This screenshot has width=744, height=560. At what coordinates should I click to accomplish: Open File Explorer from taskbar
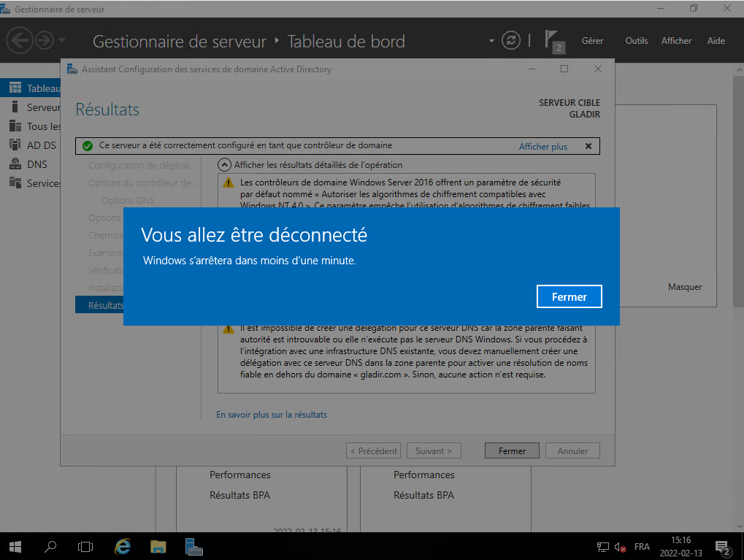[x=158, y=546]
